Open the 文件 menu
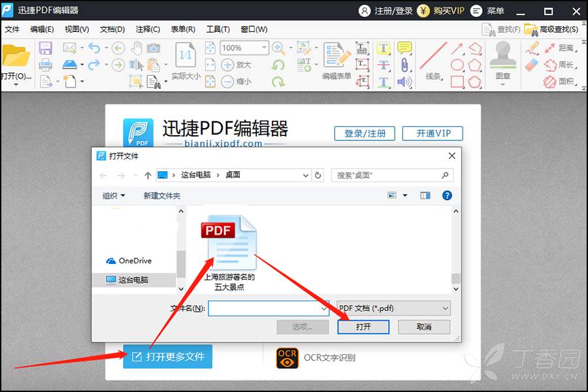588x392 pixels. click(x=12, y=29)
